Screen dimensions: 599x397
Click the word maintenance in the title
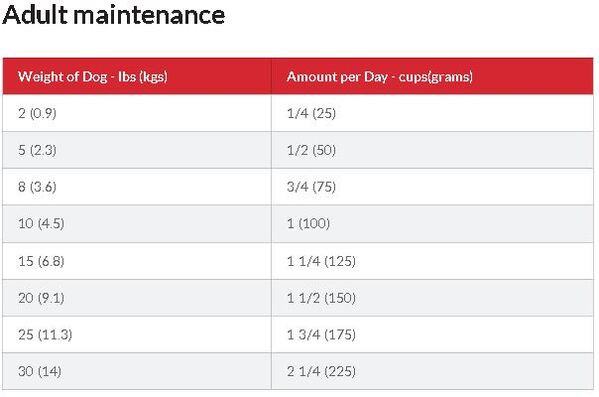click(149, 16)
